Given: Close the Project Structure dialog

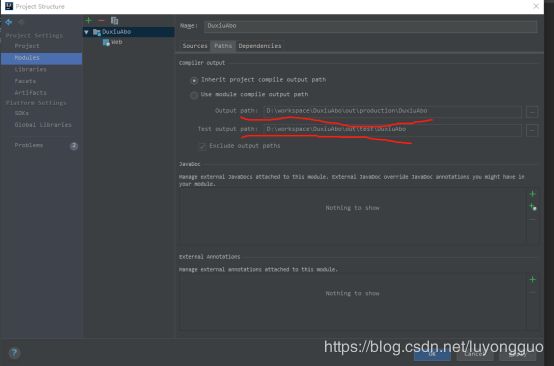Looking at the screenshot, I should click(536, 6).
